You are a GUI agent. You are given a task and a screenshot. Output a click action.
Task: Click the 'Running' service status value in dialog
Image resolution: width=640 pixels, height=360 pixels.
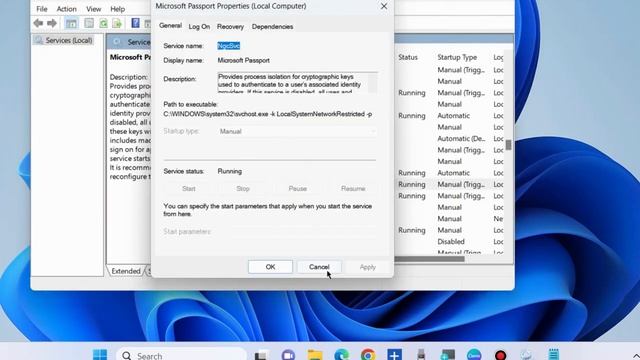coord(229,171)
